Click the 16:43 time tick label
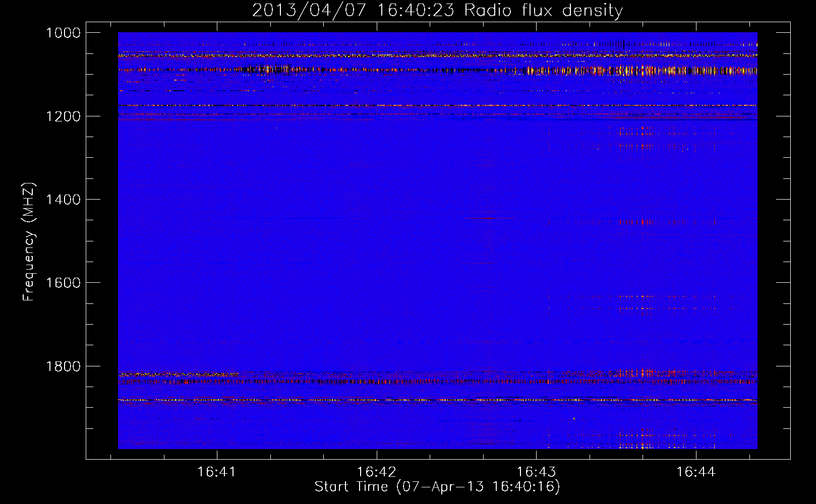Screen dimensions: 816x504 coord(536,472)
